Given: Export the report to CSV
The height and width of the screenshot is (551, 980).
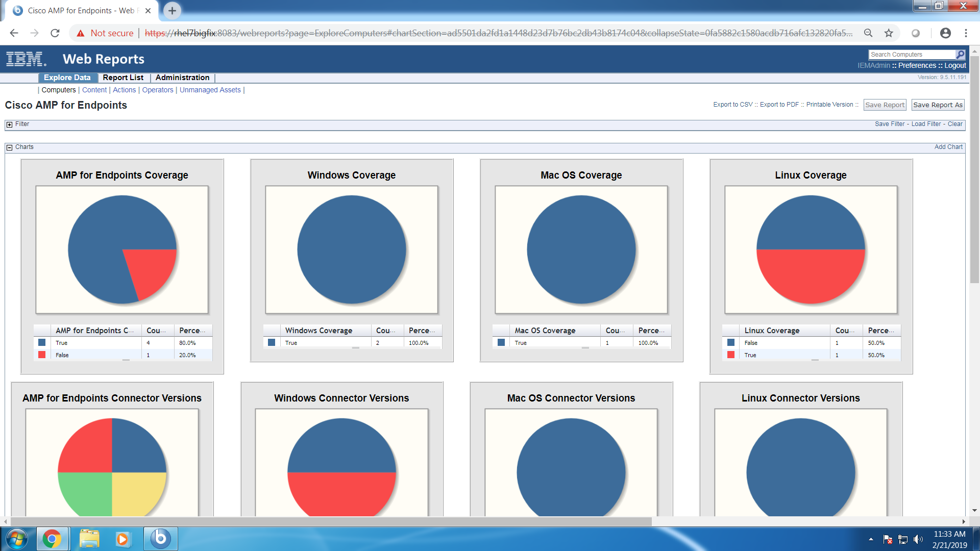Looking at the screenshot, I should point(734,104).
